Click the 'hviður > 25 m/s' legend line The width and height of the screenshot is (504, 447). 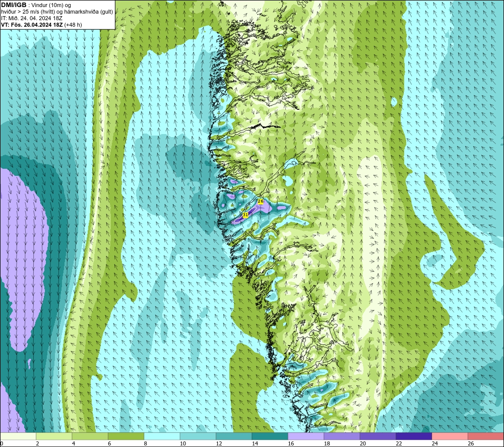click(57, 12)
